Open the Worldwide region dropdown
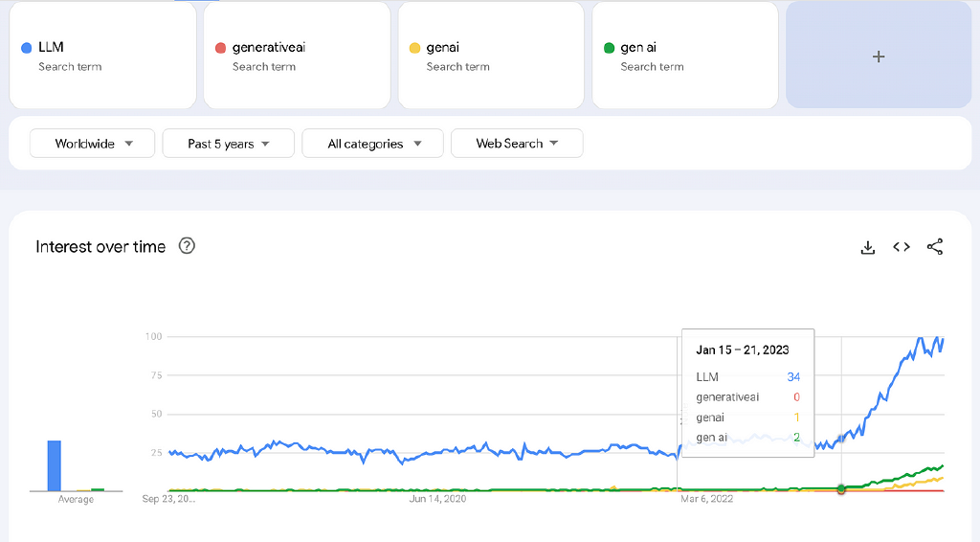 pyautogui.click(x=92, y=144)
